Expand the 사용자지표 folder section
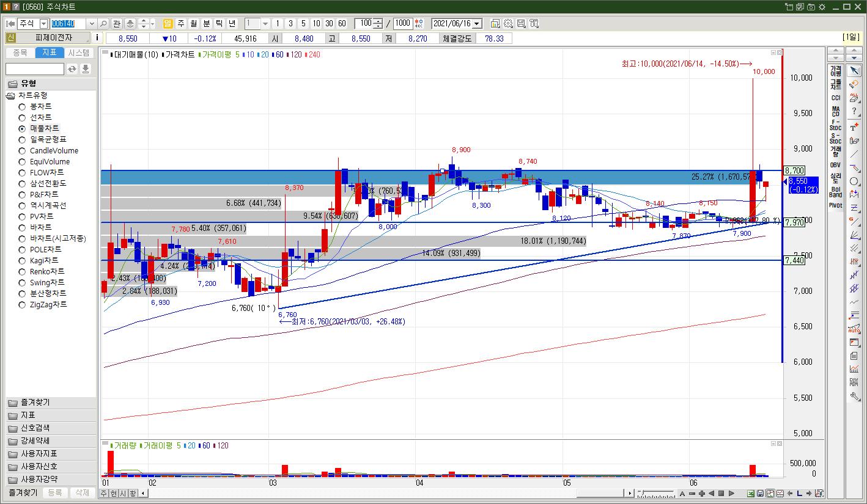The width and height of the screenshot is (867, 504). click(51, 454)
